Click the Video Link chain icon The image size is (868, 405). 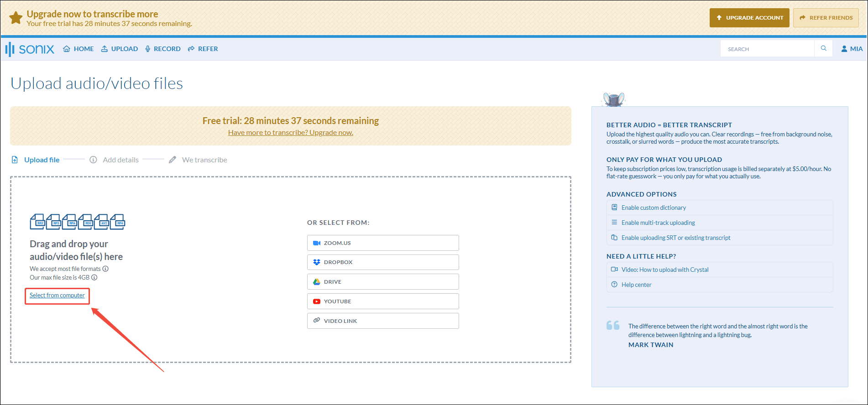point(317,321)
